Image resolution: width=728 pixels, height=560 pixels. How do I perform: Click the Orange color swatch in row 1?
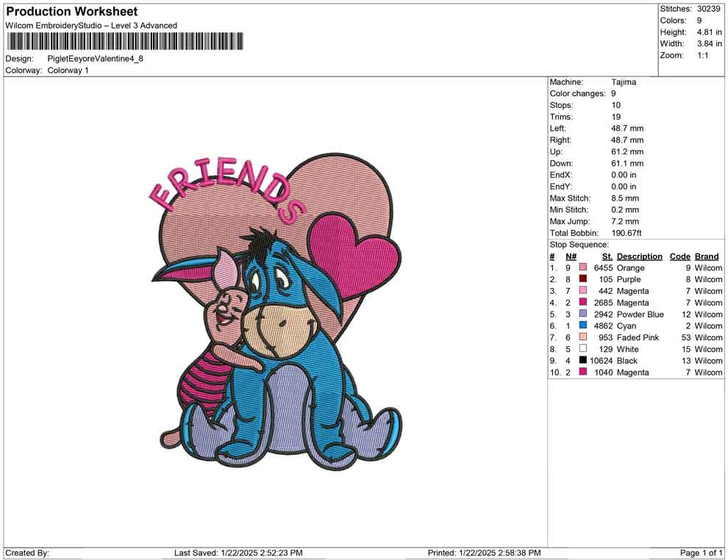582,268
